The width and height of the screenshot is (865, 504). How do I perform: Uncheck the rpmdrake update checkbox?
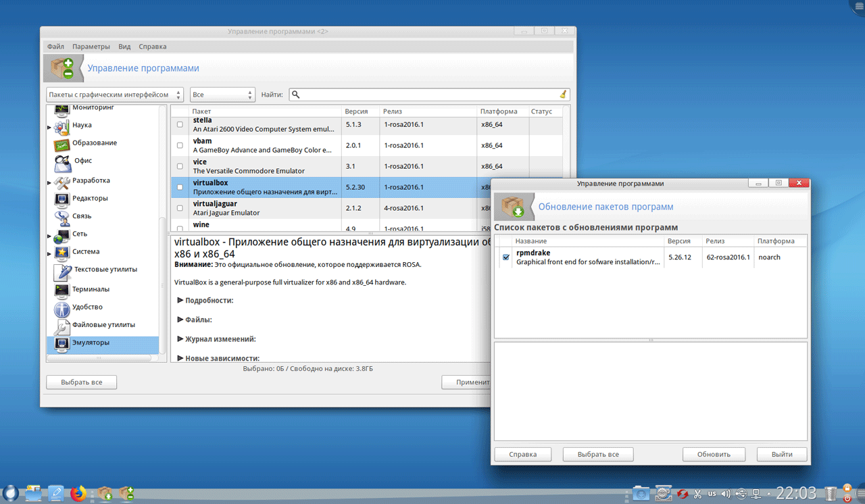pos(506,257)
